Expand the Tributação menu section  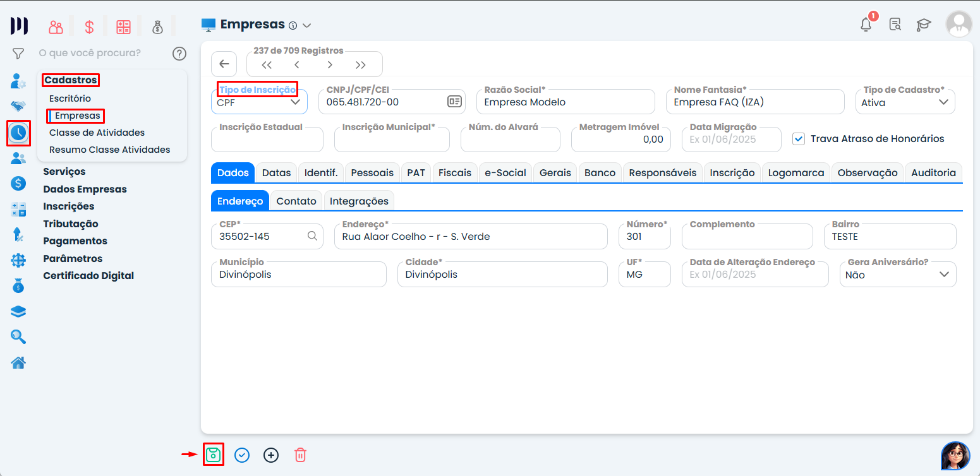pos(71,223)
